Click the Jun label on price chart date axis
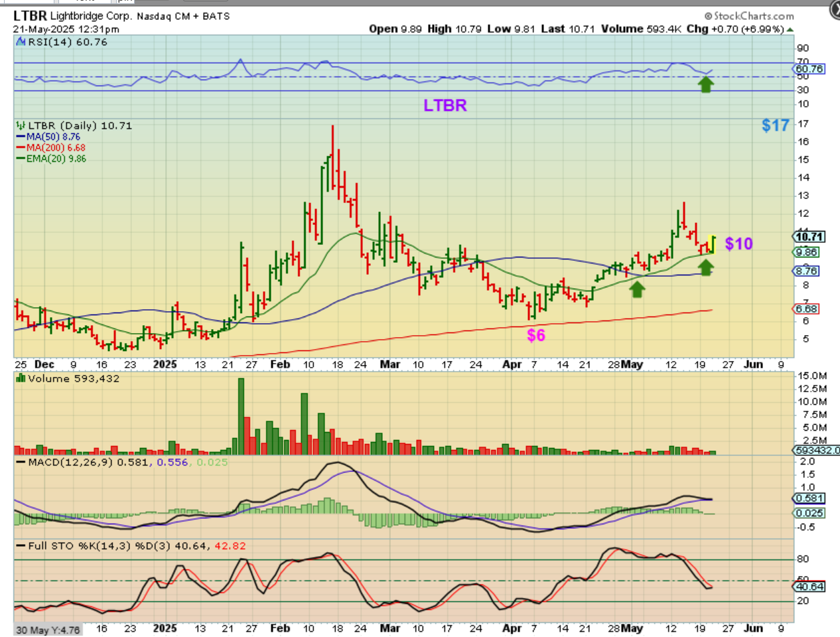This screenshot has width=840, height=637. (753, 364)
